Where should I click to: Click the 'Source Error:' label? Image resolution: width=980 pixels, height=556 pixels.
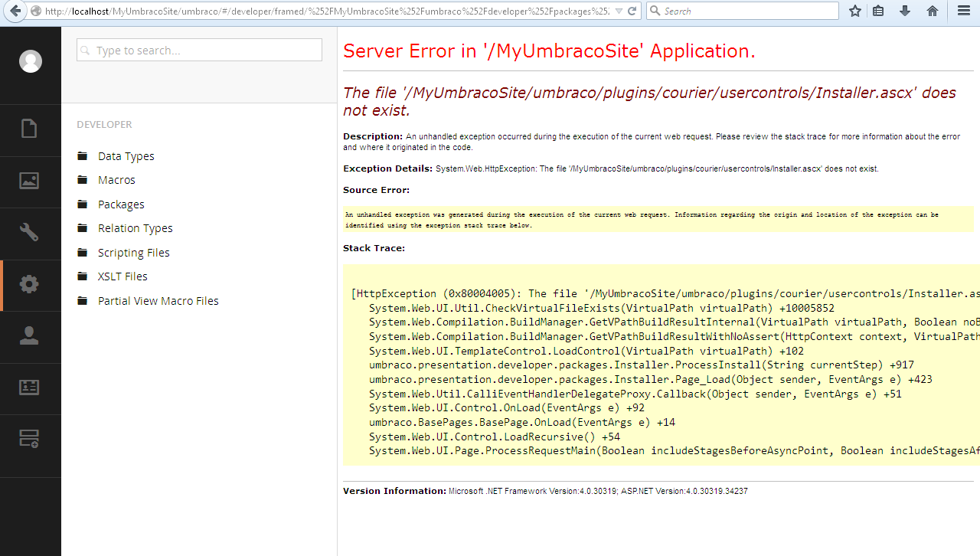coord(376,190)
